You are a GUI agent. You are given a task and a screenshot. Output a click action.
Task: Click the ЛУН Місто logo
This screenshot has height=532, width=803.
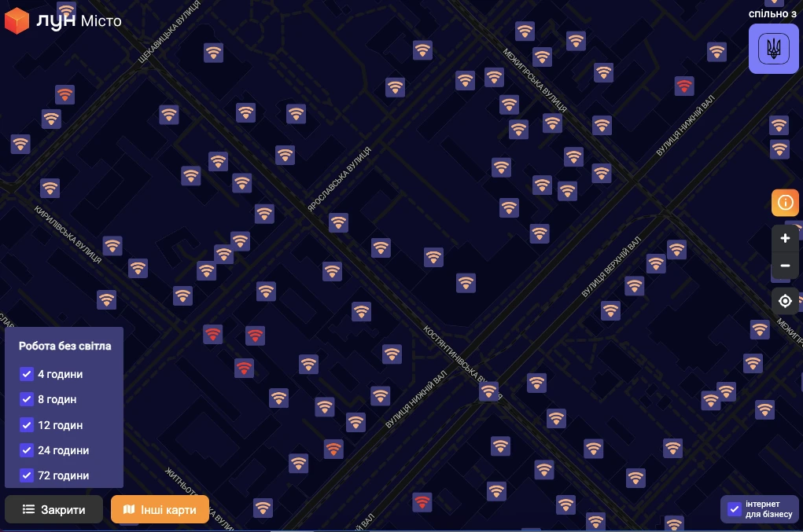coord(64,21)
